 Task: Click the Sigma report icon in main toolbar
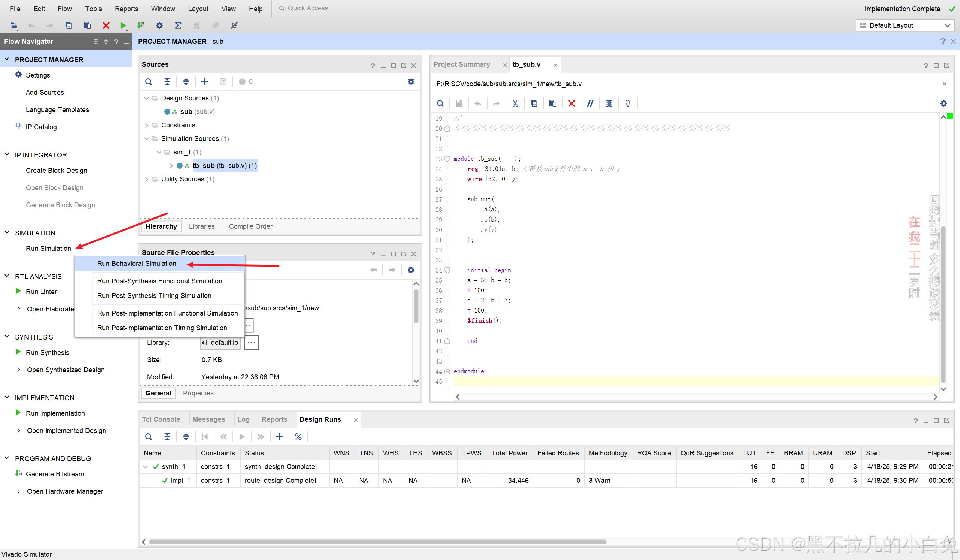pyautogui.click(x=178, y=25)
